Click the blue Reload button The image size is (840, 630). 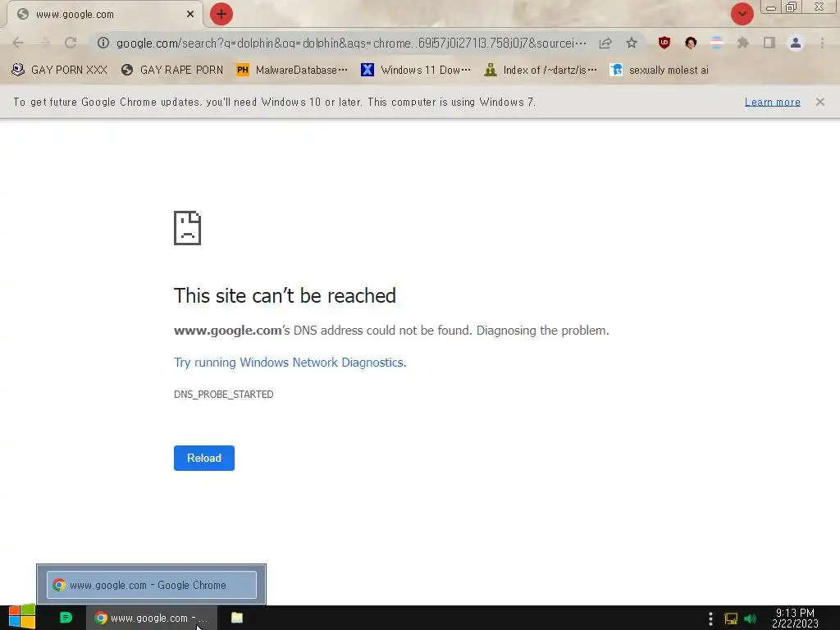pyautogui.click(x=204, y=458)
